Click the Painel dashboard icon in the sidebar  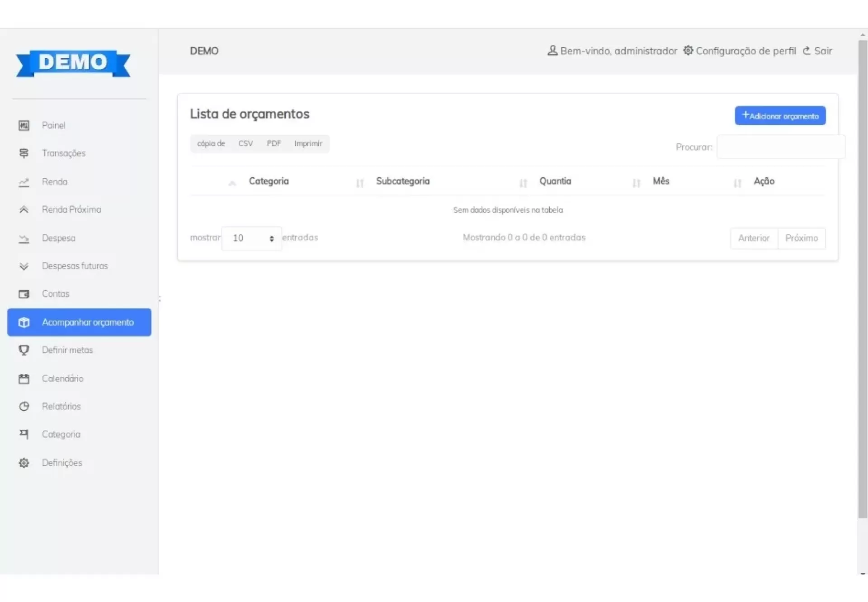coord(24,125)
